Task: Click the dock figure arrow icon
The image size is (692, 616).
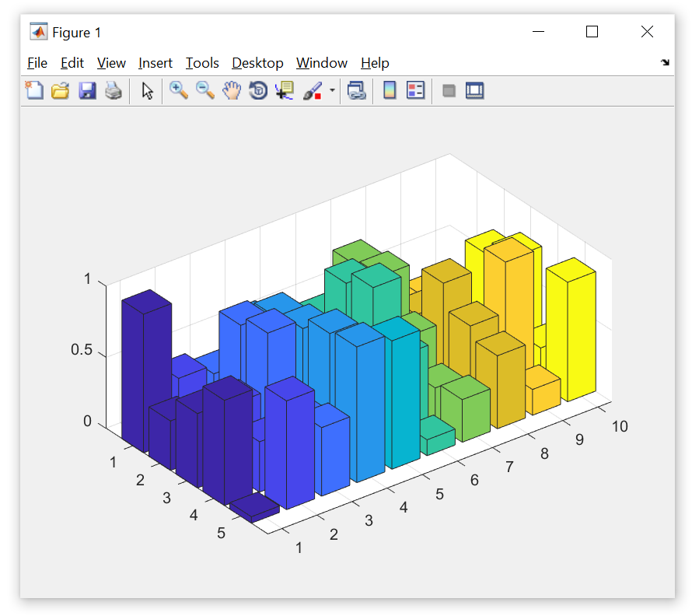Action: click(x=665, y=62)
